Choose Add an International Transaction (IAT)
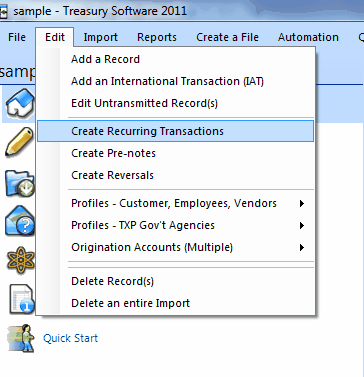This screenshot has height=377, width=364. click(x=175, y=81)
